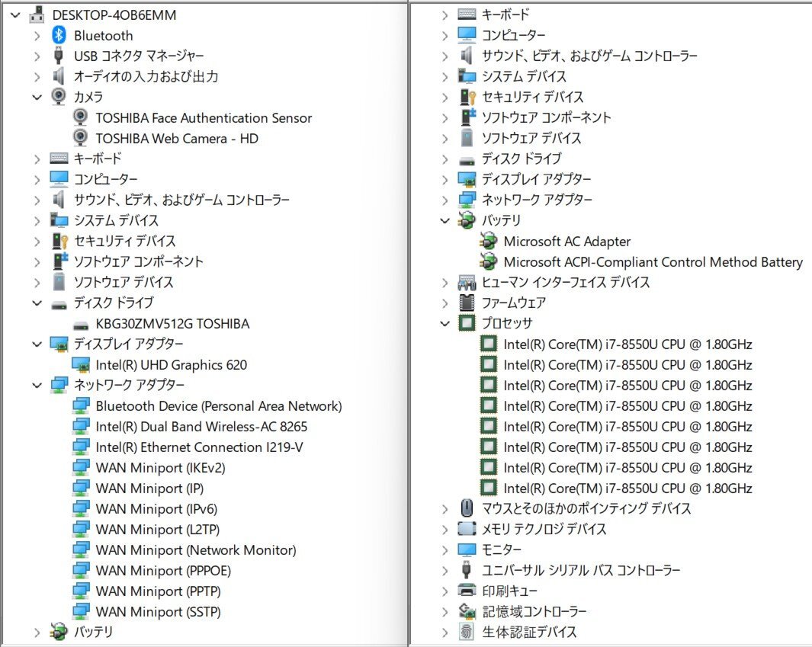Click the 印刷キュー printer icon
Viewport: 812px width, 647px height.
pyautogui.click(x=467, y=591)
